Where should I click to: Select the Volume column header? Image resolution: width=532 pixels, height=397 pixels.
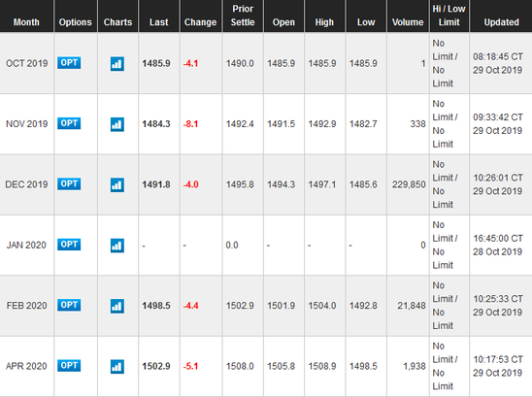[x=408, y=22]
